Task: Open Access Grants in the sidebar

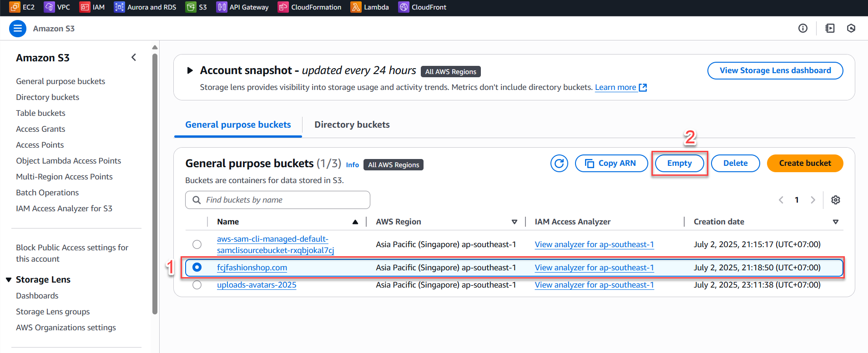Action: (x=40, y=129)
